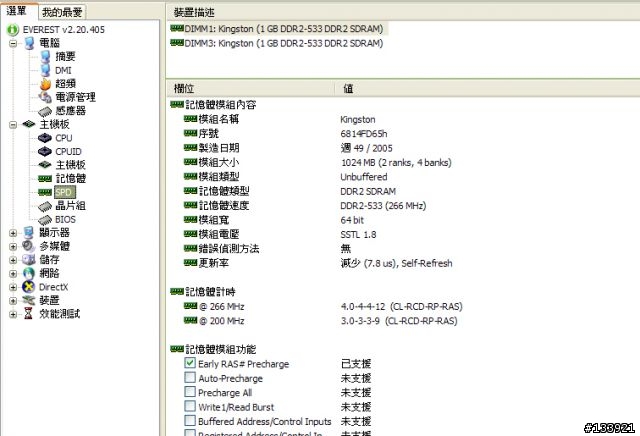Collapse the 電腦 tree node

[x=13, y=43]
